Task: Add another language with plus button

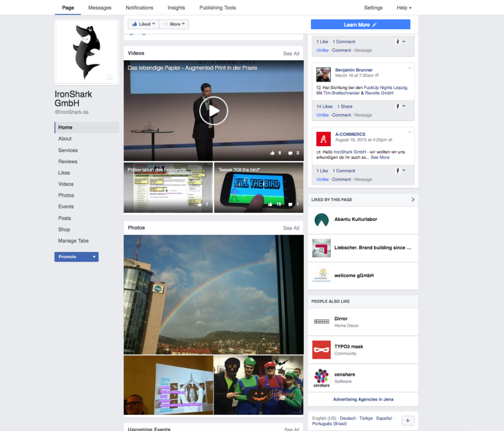Action: 408,420
